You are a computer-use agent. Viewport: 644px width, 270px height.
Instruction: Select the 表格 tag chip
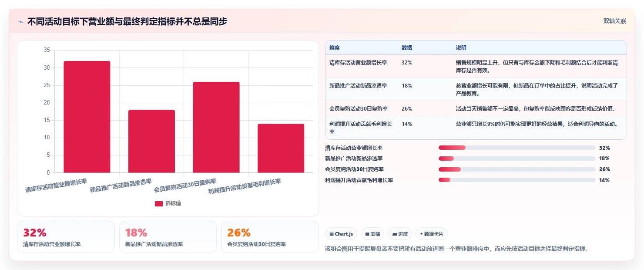(372, 234)
